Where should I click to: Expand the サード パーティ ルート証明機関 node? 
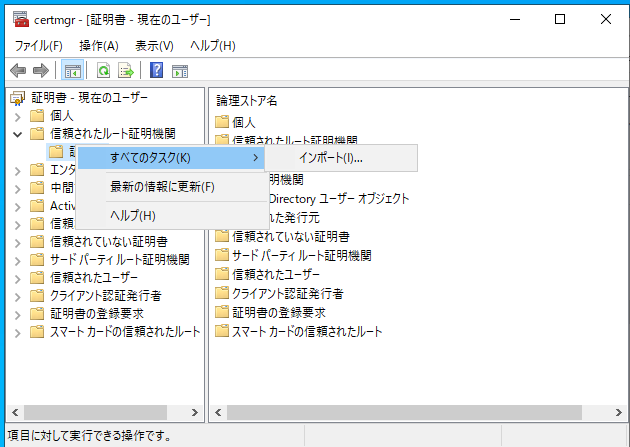18,261
